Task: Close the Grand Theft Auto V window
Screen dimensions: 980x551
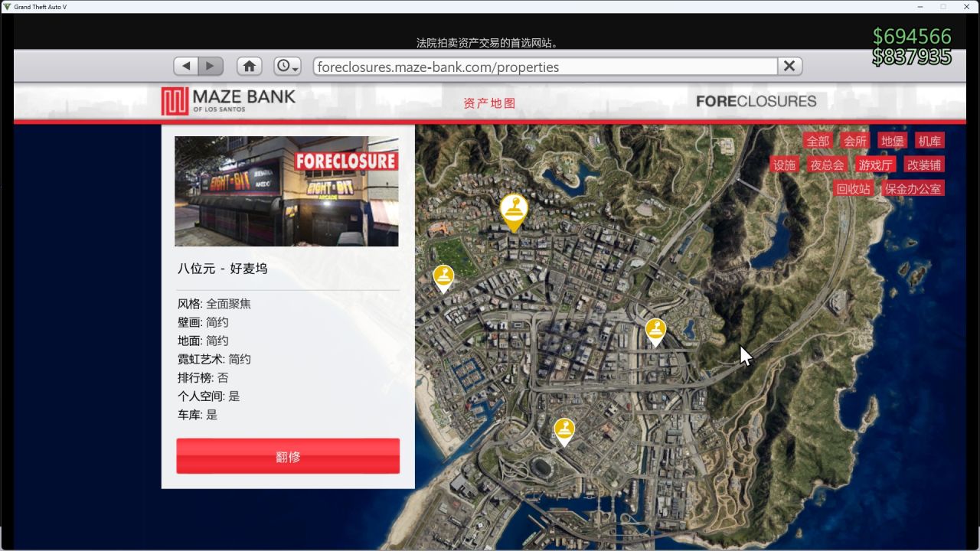Action: (x=966, y=6)
